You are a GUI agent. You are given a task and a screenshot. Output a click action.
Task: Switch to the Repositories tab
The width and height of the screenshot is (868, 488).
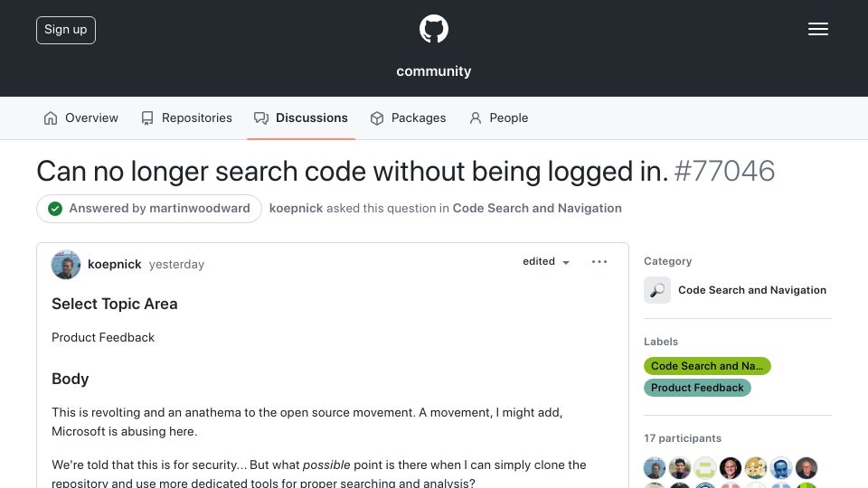point(186,117)
